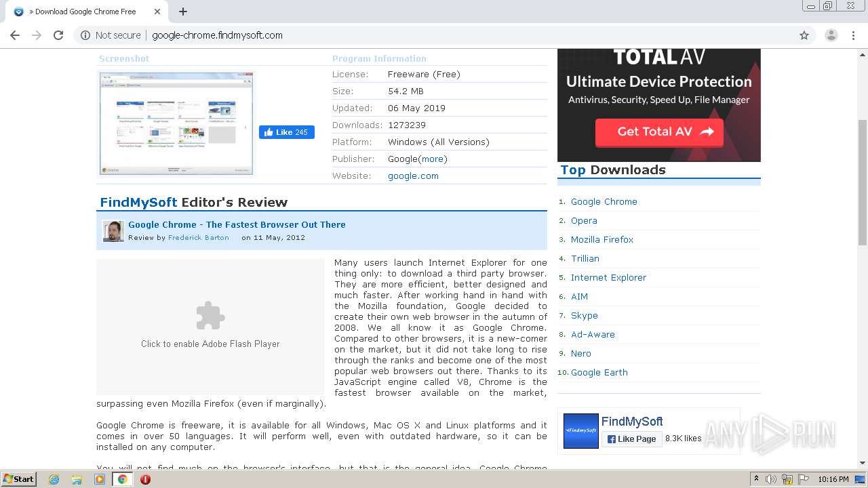Open Google Chrome in Top Downloads
Image resolution: width=868 pixels, height=488 pixels.
(604, 201)
